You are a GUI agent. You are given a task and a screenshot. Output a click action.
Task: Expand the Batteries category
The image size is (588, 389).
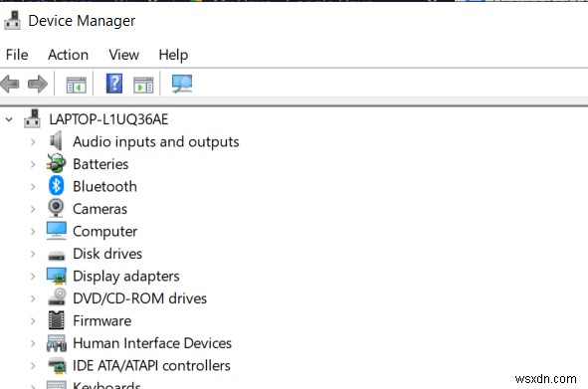pyautogui.click(x=33, y=164)
